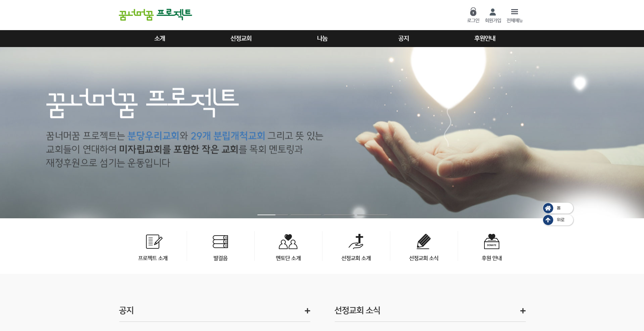Open the 선정교회 navigation menu
The image size is (644, 331).
241,38
